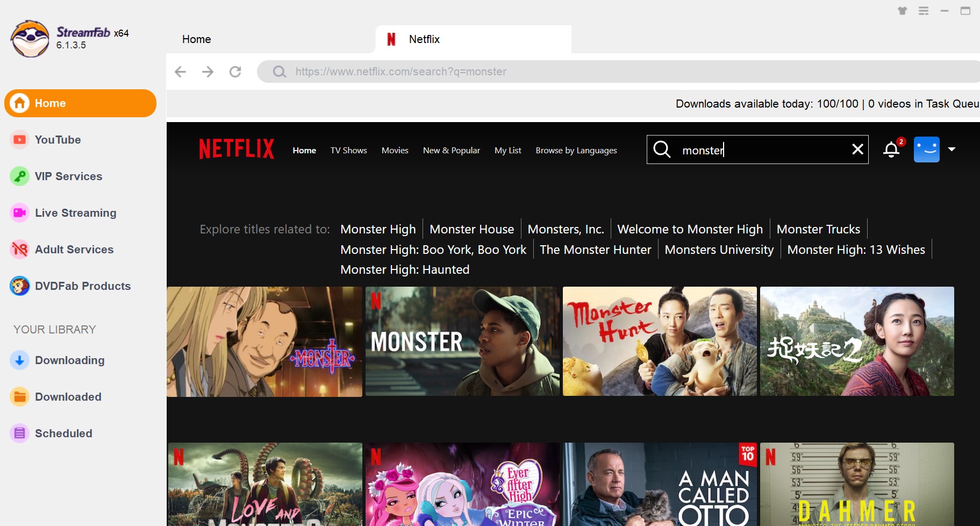
Task: Click the Netflix search magnifier icon
Action: [x=662, y=150]
